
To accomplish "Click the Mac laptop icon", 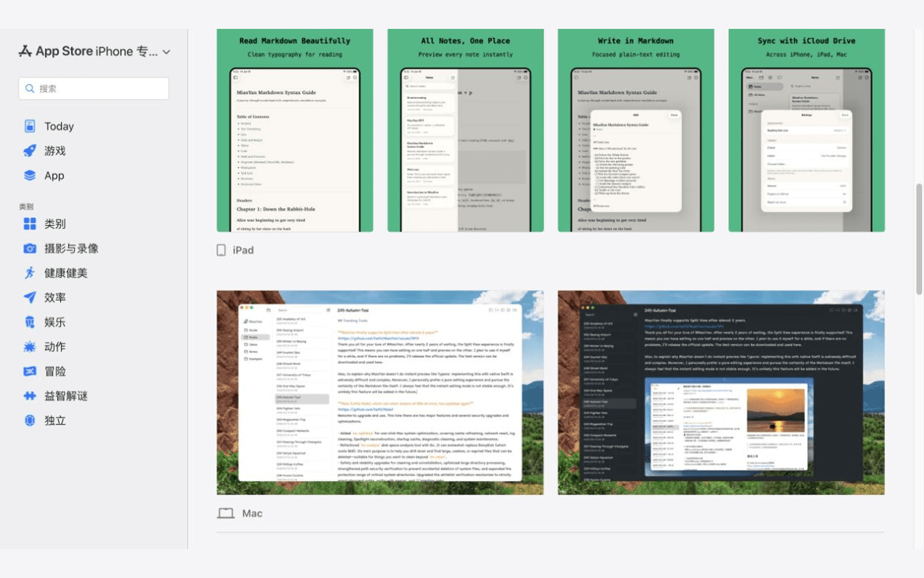I will click(226, 514).
